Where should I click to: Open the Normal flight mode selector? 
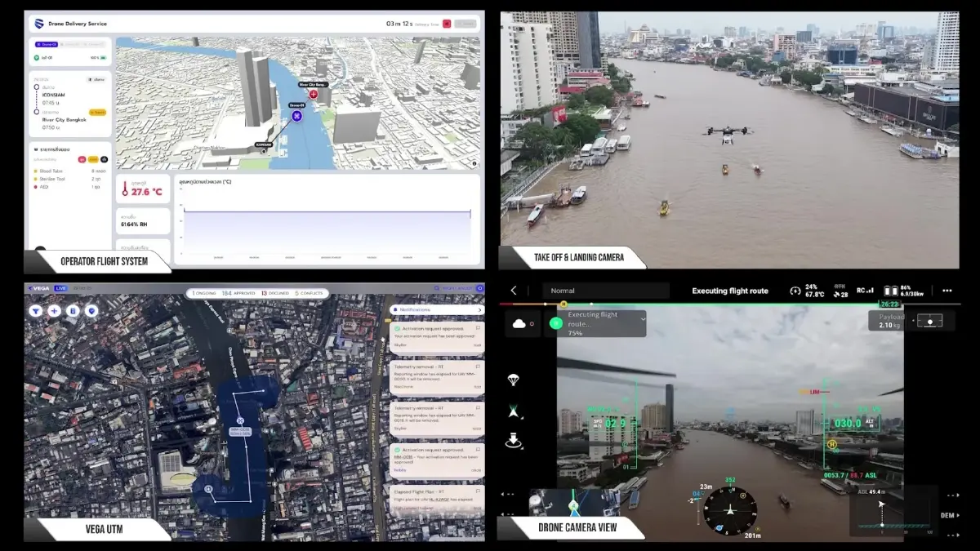(x=605, y=291)
